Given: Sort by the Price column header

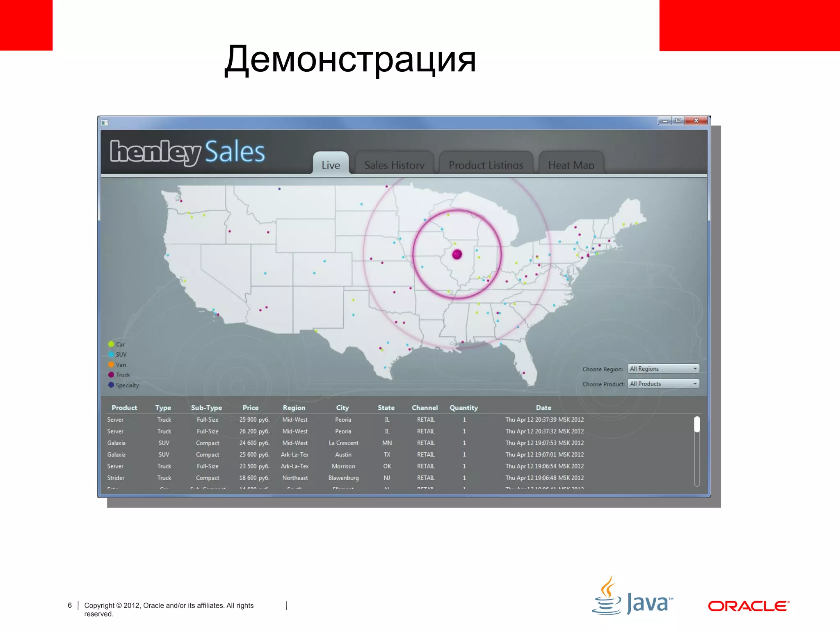Looking at the screenshot, I should [x=251, y=408].
